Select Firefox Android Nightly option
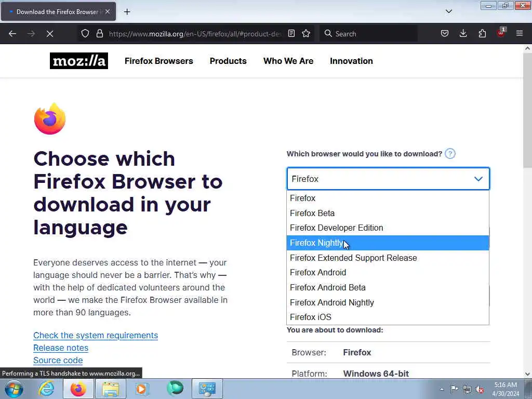Viewport: 532px width, 399px height. pyautogui.click(x=388, y=302)
